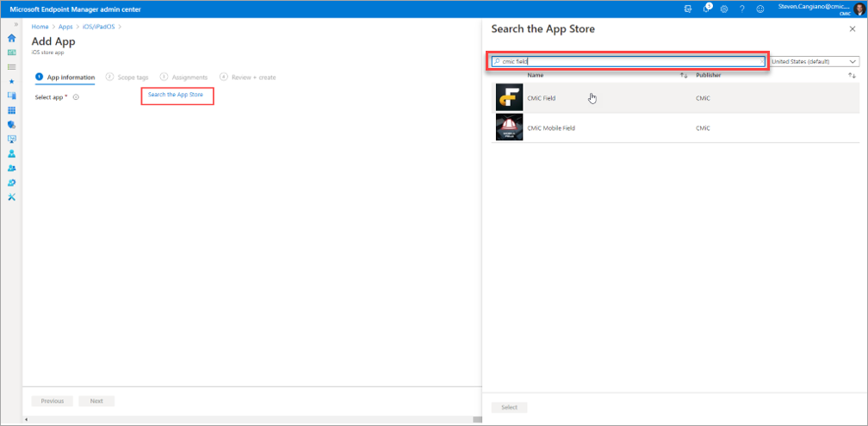This screenshot has height=426, width=868.
Task: Focus the app search field
Action: pos(629,61)
